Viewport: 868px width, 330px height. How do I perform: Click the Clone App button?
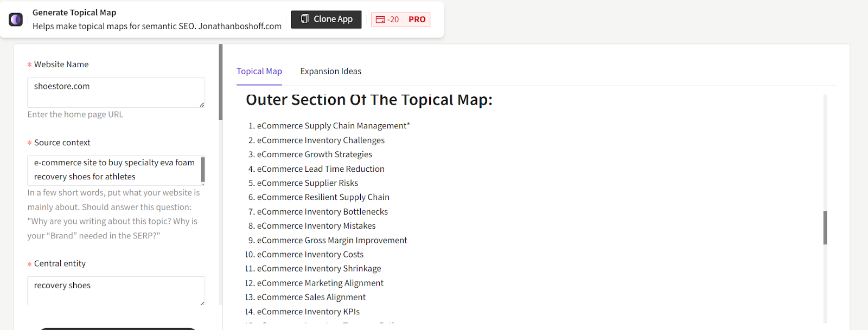click(325, 19)
